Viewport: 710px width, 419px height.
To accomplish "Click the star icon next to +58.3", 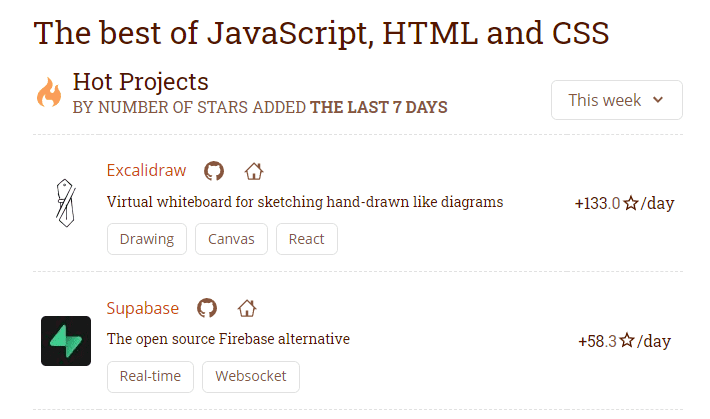I will coord(627,341).
